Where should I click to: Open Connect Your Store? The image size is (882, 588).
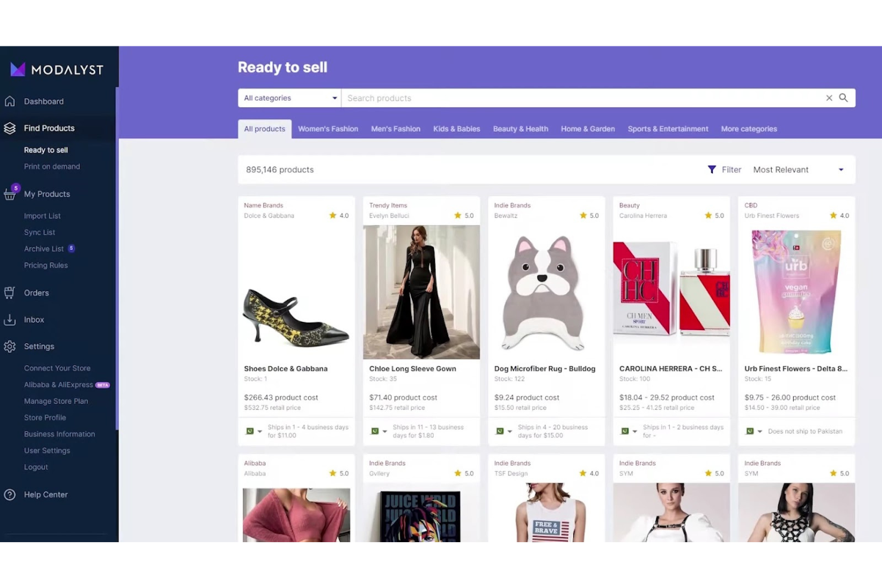pyautogui.click(x=57, y=368)
